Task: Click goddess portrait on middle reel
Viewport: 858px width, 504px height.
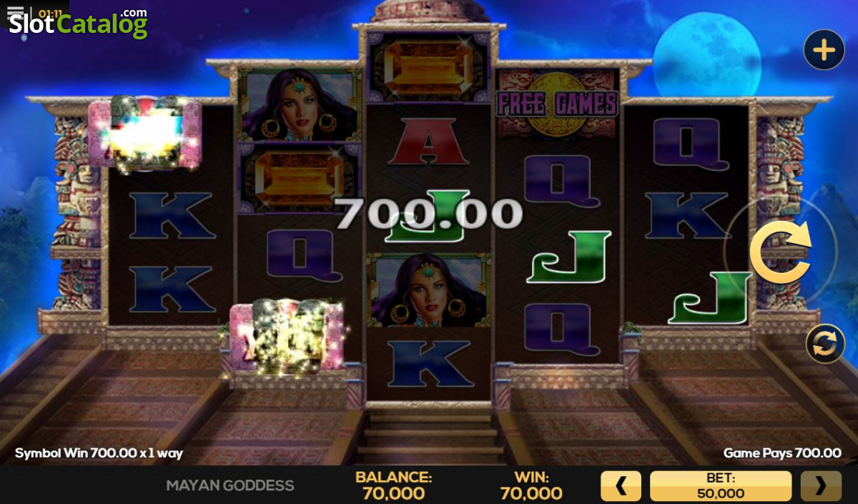Action: point(428,290)
